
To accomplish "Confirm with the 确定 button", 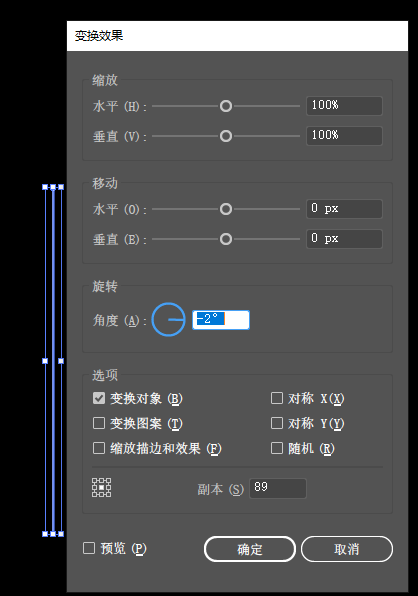I will [250, 549].
